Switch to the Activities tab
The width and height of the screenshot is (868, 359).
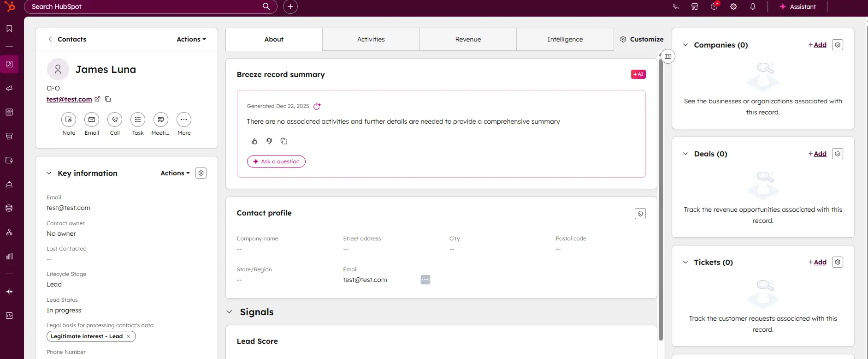371,39
